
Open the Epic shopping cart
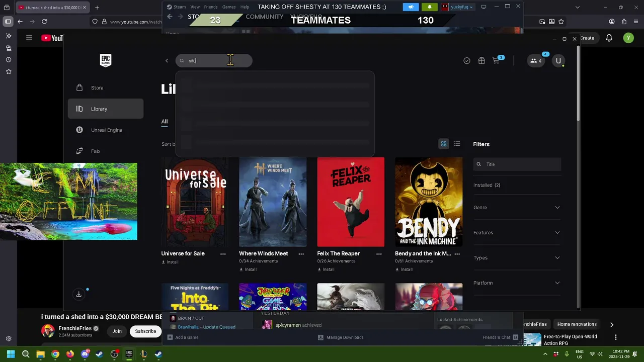[x=496, y=61]
